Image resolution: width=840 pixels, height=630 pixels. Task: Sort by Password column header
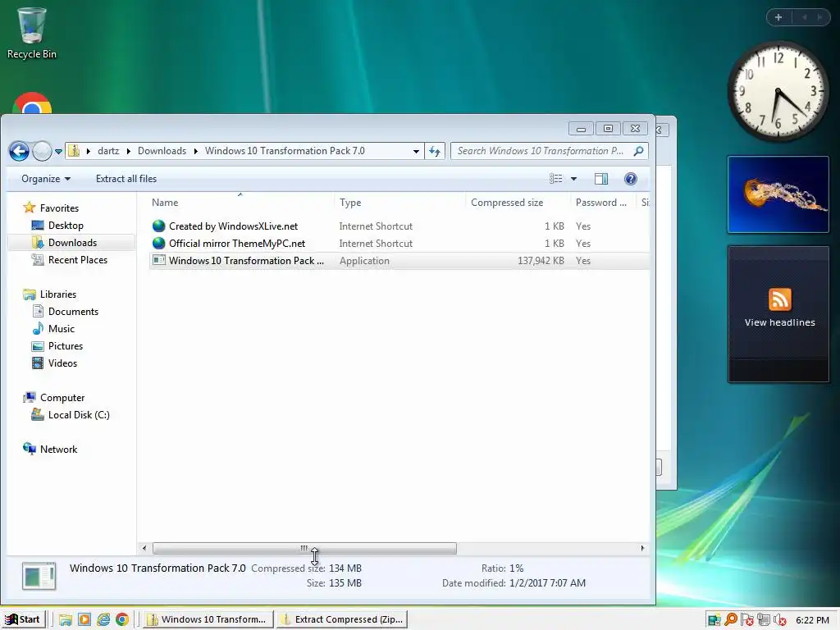pos(601,203)
